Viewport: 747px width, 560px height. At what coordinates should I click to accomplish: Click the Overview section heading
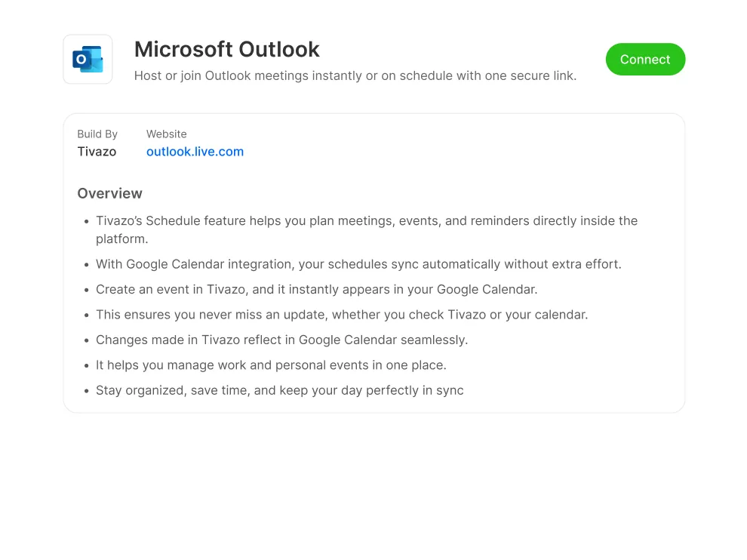[x=109, y=194]
